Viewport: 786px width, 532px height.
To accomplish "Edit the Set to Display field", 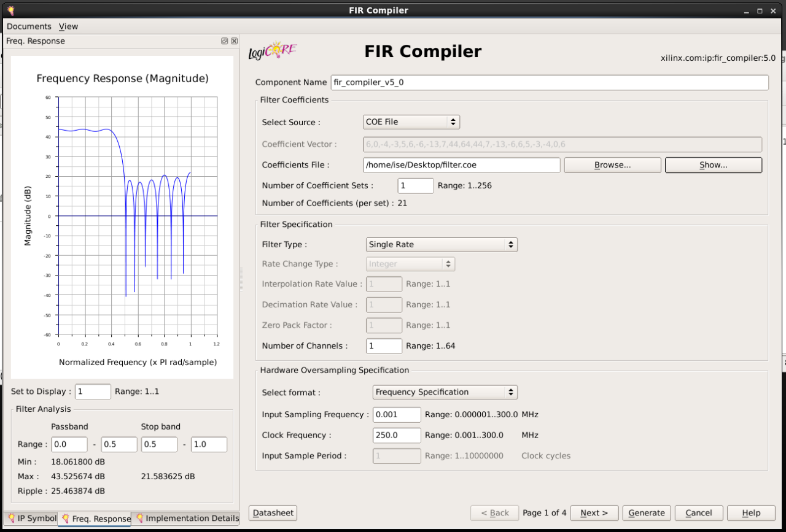I will [93, 391].
